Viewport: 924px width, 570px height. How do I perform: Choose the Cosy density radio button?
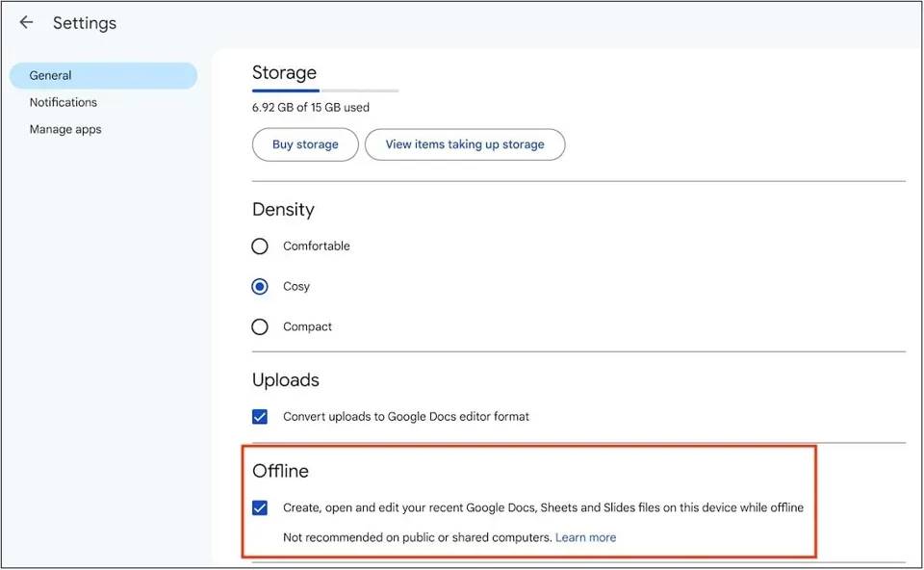[260, 287]
